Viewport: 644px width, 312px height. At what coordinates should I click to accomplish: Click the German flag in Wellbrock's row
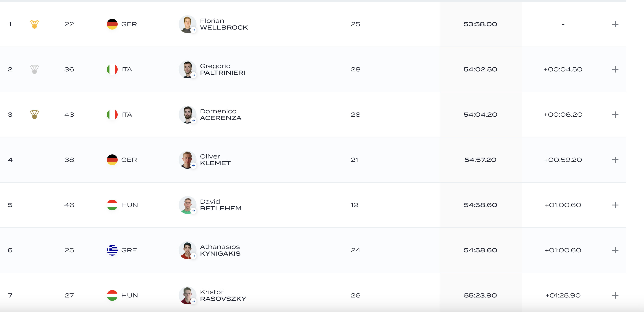(x=112, y=24)
